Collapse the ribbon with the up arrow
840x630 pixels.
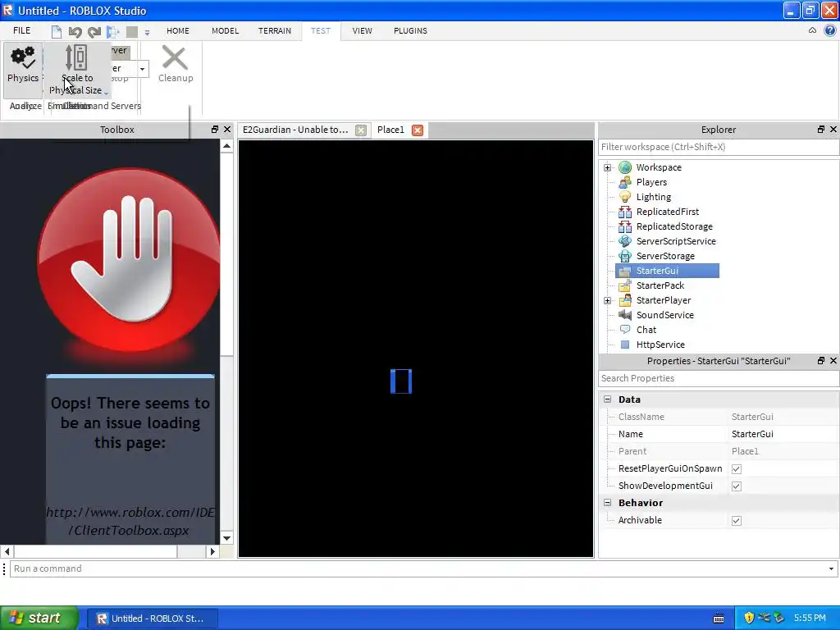(x=813, y=30)
